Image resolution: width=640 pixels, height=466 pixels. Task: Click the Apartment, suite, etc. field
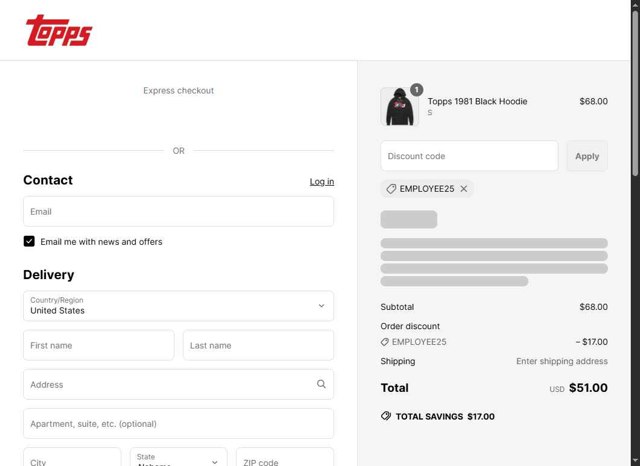pos(178,423)
